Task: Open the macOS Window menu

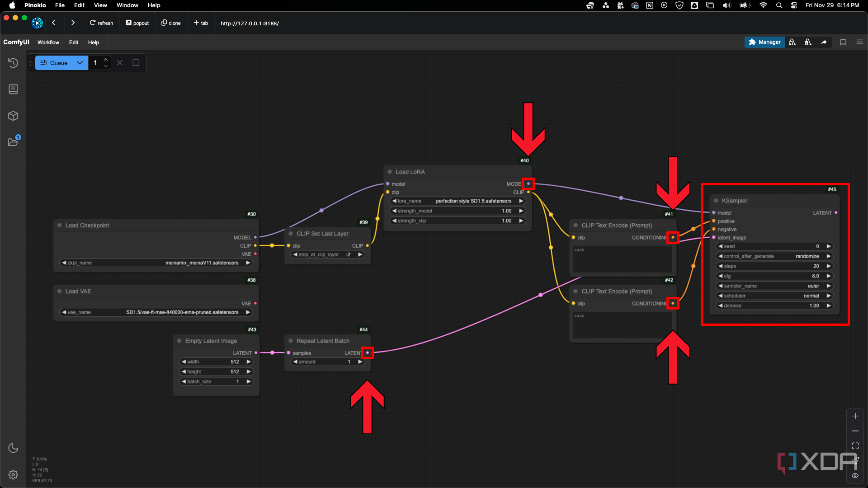Action: point(127,5)
